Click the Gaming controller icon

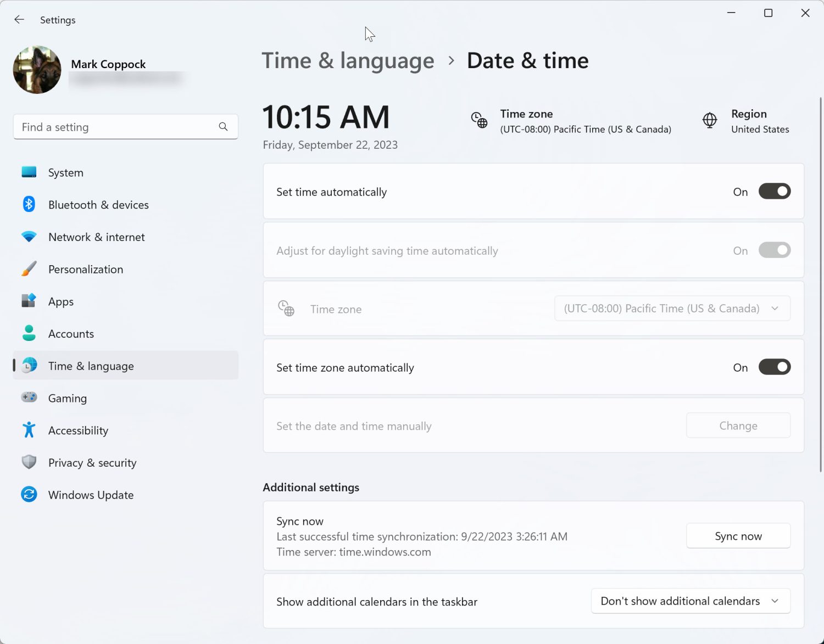click(29, 397)
